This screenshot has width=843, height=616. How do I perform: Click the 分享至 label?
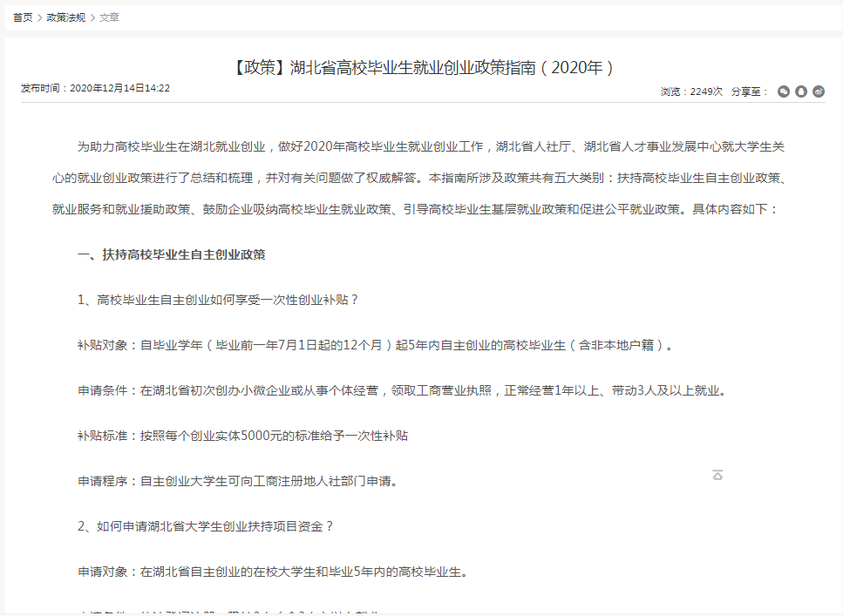[749, 91]
